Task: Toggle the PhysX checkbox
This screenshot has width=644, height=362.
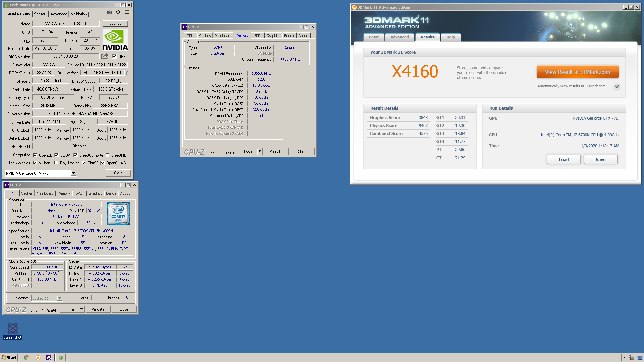Action: click(x=84, y=163)
